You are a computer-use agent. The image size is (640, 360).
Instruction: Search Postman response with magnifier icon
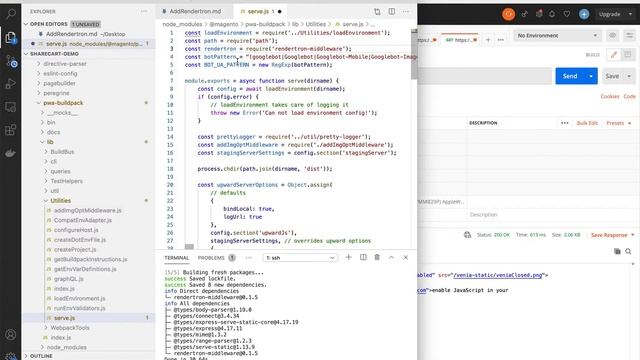628,251
